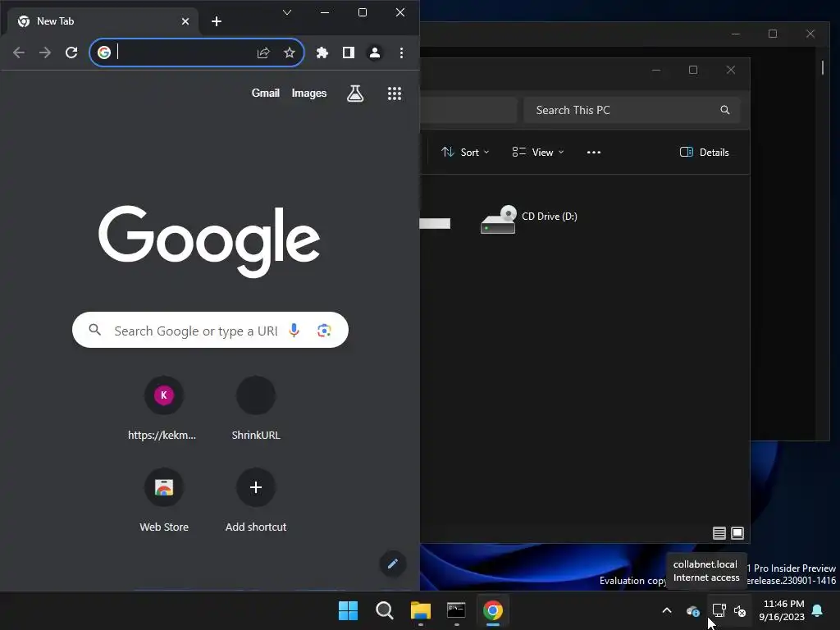The height and width of the screenshot is (630, 840).
Task: Expand the Sort dropdown in File Explorer
Action: click(x=465, y=152)
